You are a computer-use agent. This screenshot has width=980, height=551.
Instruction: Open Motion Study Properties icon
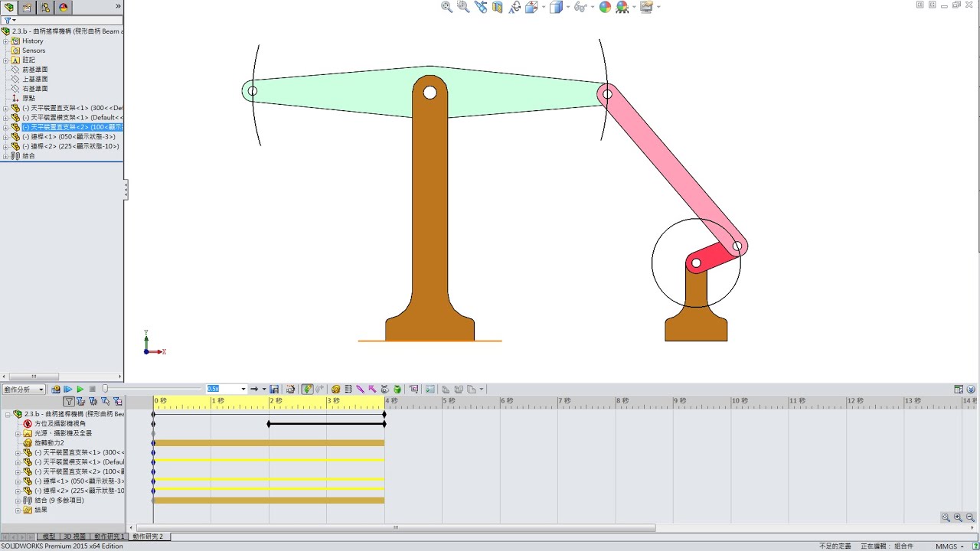(x=430, y=390)
